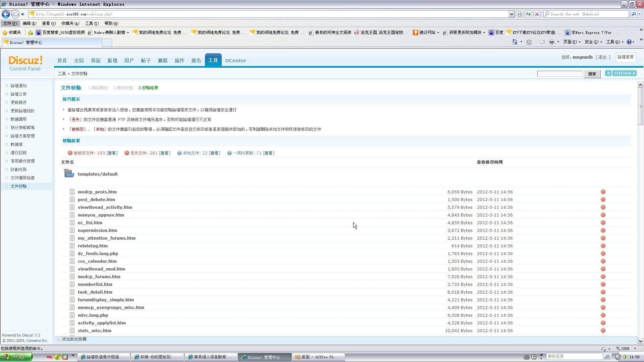This screenshot has width=644, height=362.
Task: Click the green plus icon beside SITEMAP
Action: pyautogui.click(x=608, y=73)
